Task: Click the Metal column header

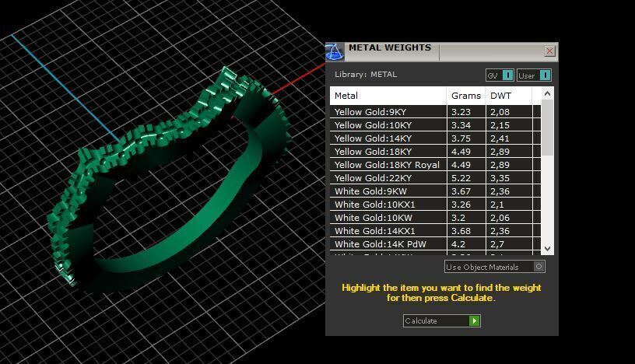Action: (388, 96)
